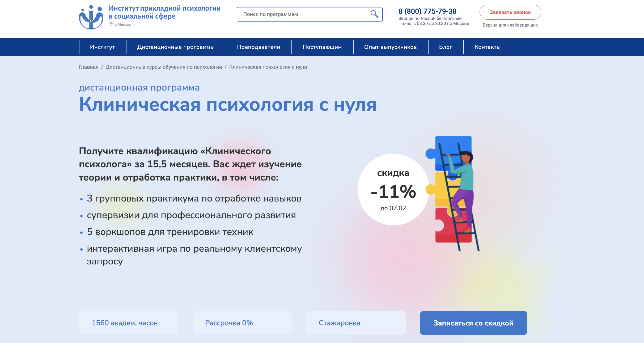Click Записаться со скидкой button
Viewport: 644px width, 343px height.
473,323
